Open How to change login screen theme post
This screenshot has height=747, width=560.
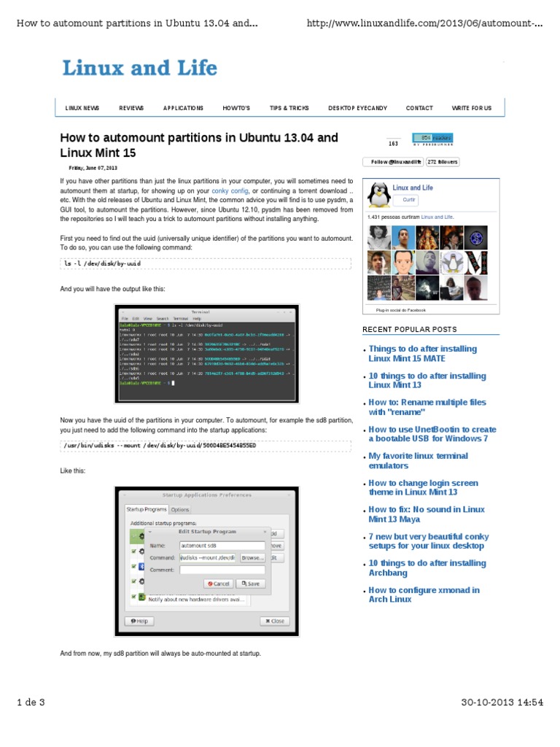coord(424,487)
